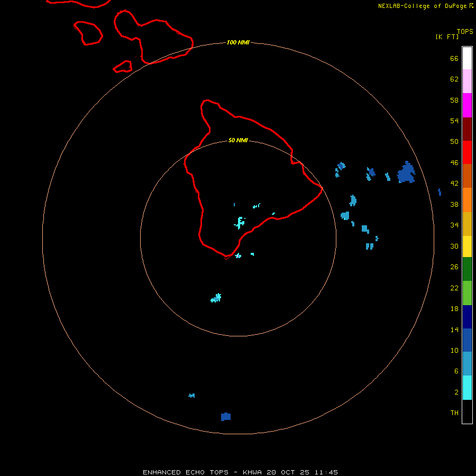Image resolution: width=476 pixels, height=476 pixels.
Task: Click the NEXLAB-College of DuPage text
Action: coord(423,6)
